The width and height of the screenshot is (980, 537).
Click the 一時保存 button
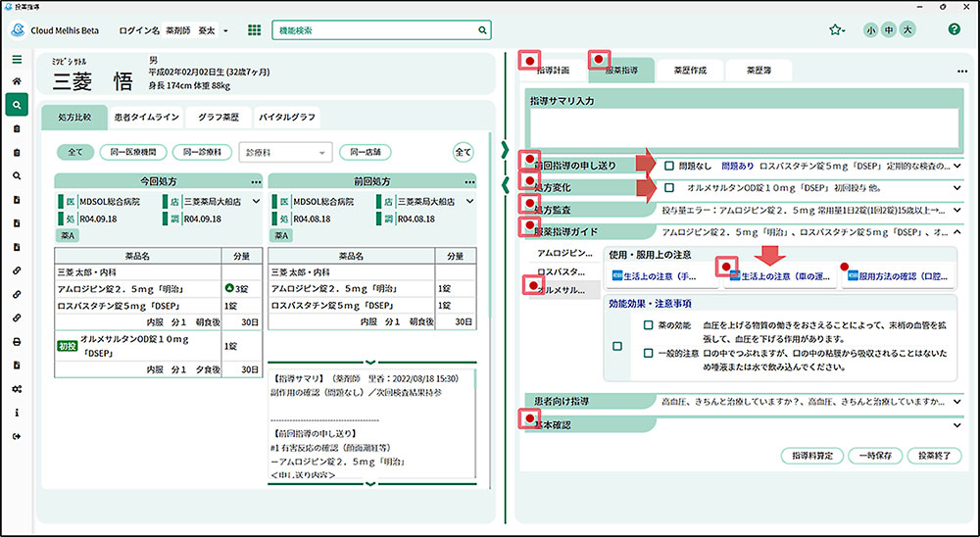point(870,456)
